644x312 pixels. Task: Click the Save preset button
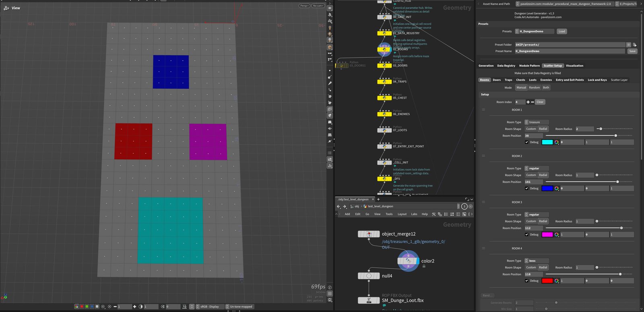[632, 51]
